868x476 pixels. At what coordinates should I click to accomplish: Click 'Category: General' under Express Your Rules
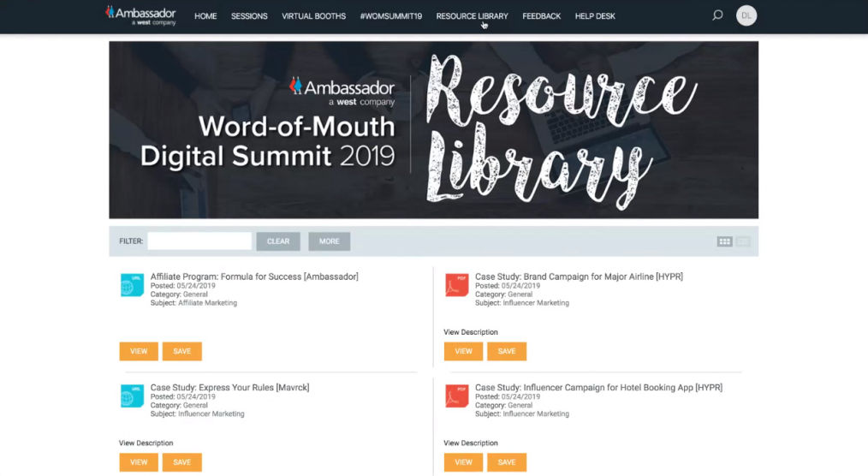click(179, 405)
